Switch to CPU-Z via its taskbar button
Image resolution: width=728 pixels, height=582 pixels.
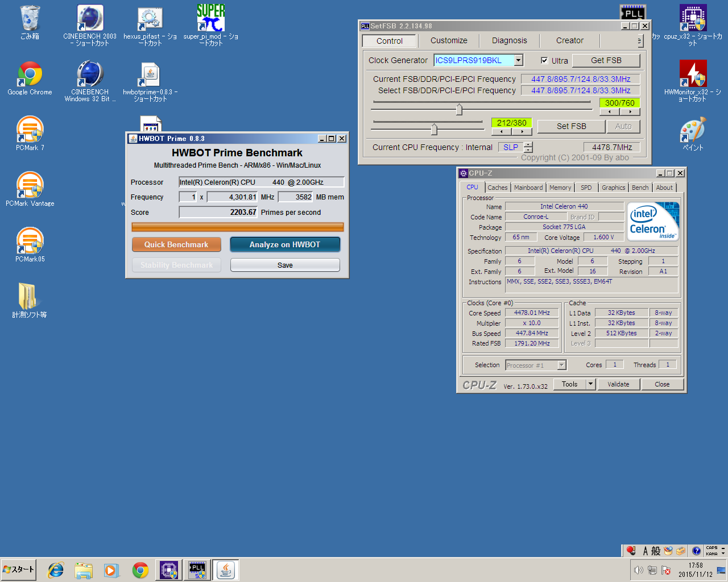pyautogui.click(x=169, y=570)
